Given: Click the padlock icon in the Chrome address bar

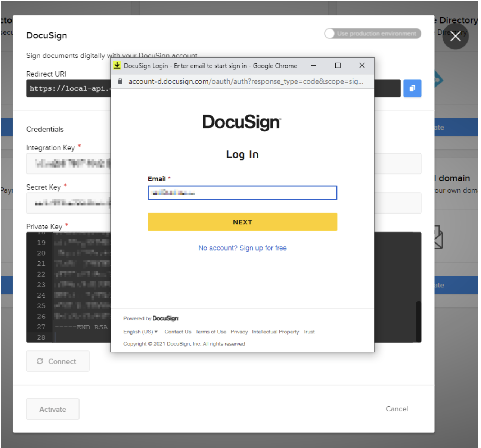Looking at the screenshot, I should (x=120, y=81).
